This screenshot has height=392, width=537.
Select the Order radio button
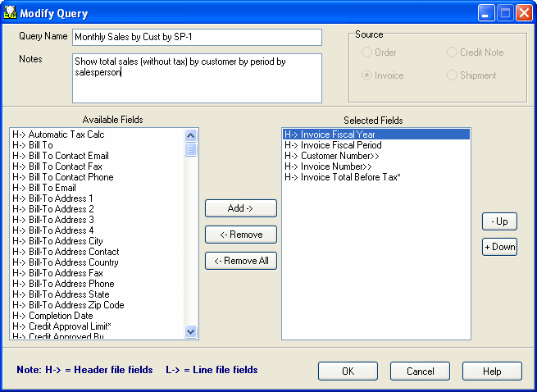(x=366, y=52)
